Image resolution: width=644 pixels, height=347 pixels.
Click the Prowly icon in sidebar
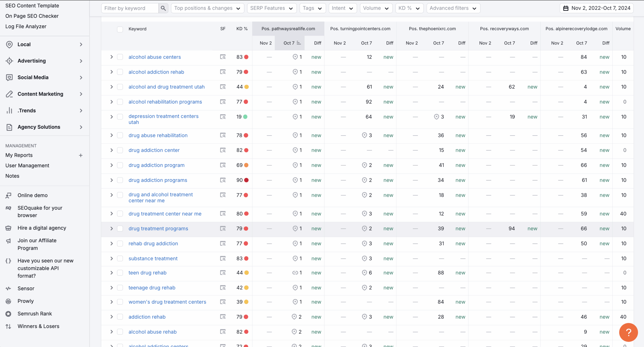click(x=9, y=301)
